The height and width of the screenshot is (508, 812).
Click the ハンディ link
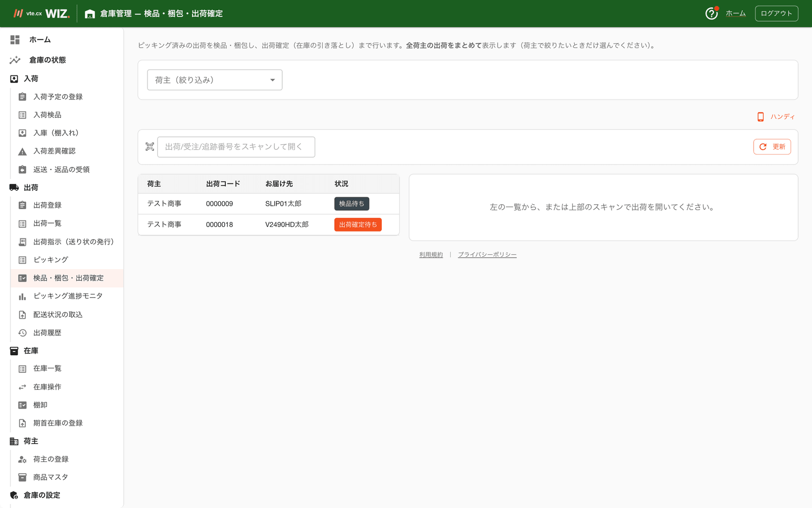[x=782, y=117]
